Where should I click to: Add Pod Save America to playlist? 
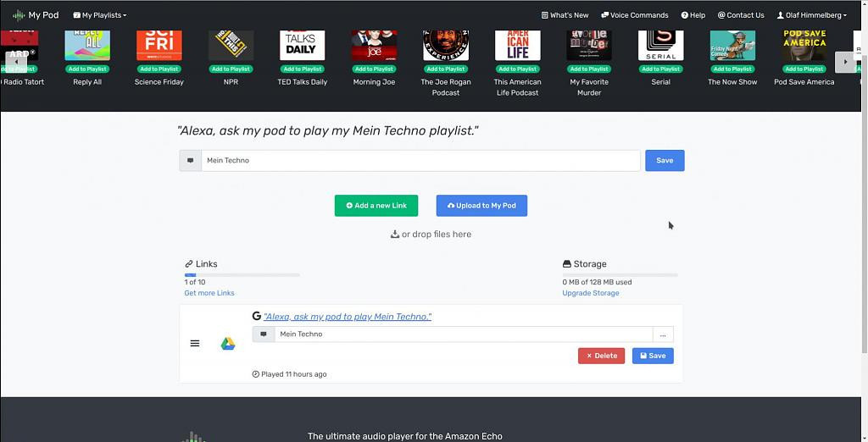point(804,69)
